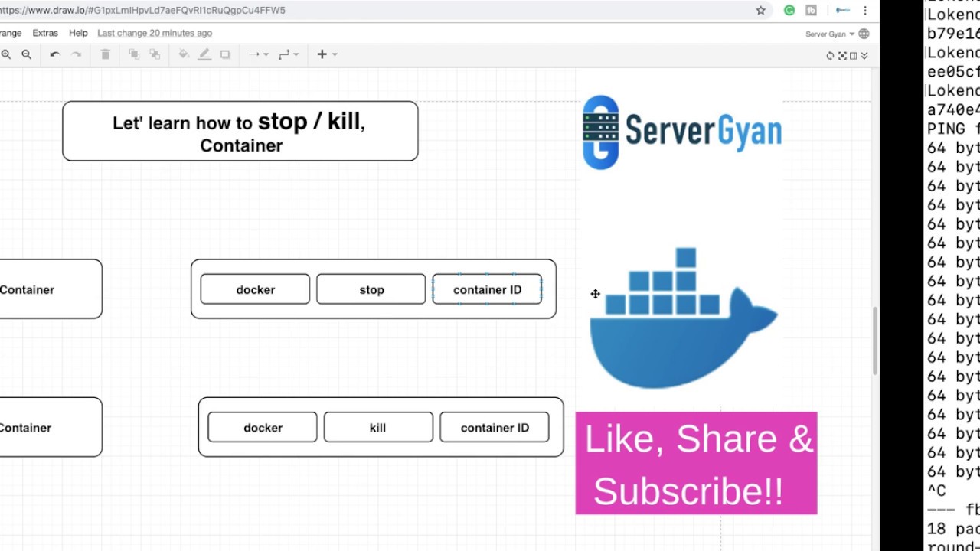Click the To Front icon
980x551 pixels.
pyautogui.click(x=134, y=54)
